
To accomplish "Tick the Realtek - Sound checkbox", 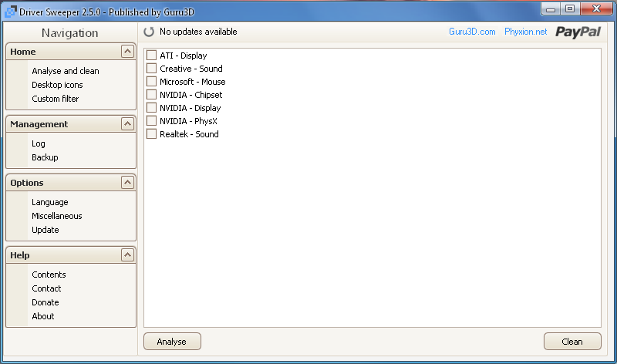I will [151, 133].
